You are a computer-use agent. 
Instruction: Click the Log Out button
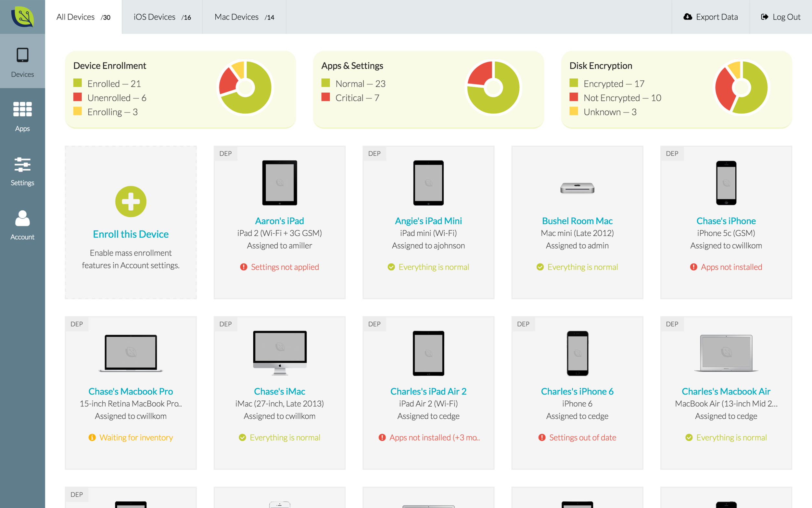pos(781,17)
